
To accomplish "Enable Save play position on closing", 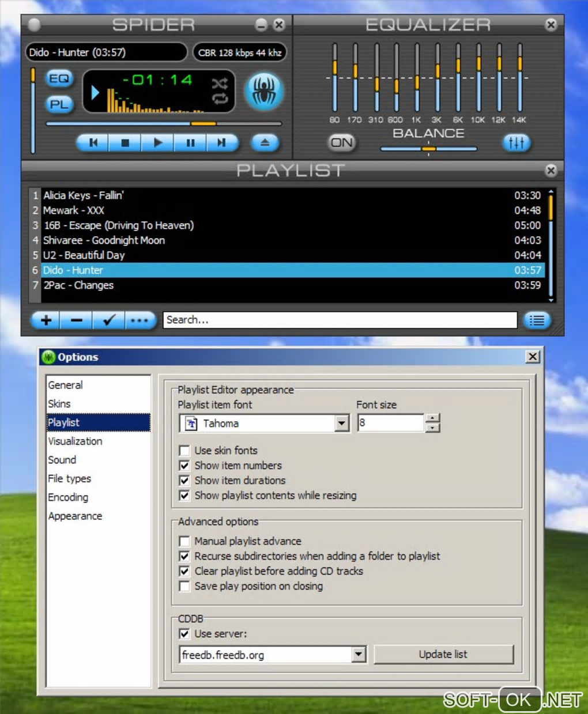I will (184, 586).
